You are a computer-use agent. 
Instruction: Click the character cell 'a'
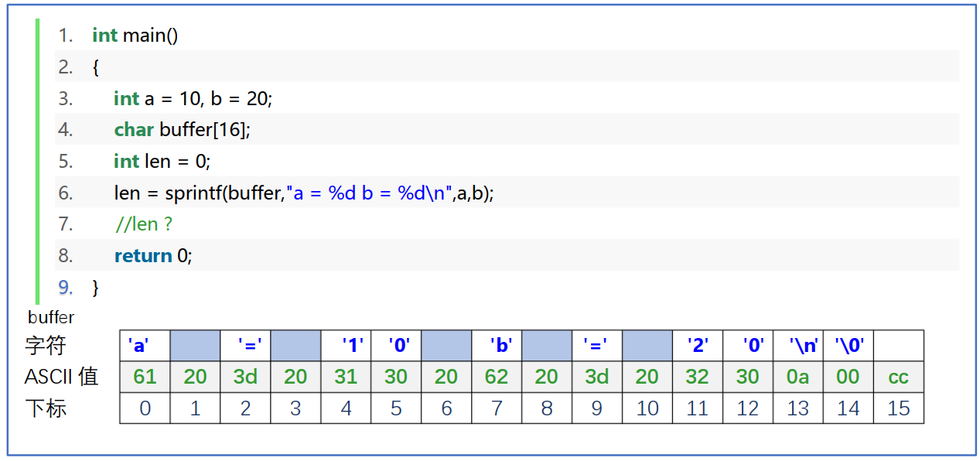click(x=145, y=346)
